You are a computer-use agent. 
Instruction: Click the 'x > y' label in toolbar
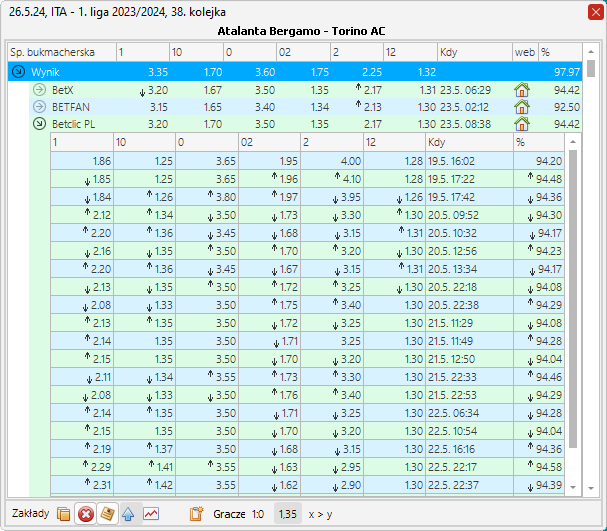point(319,514)
